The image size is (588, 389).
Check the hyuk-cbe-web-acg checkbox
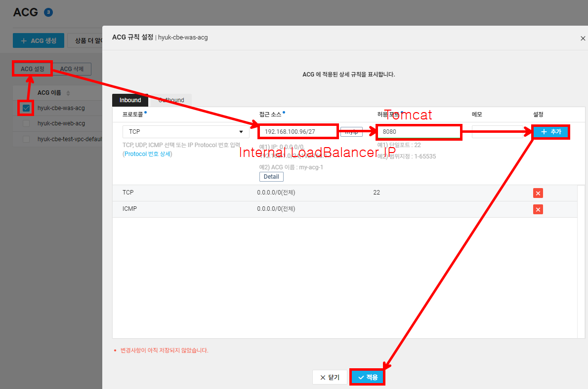26,123
